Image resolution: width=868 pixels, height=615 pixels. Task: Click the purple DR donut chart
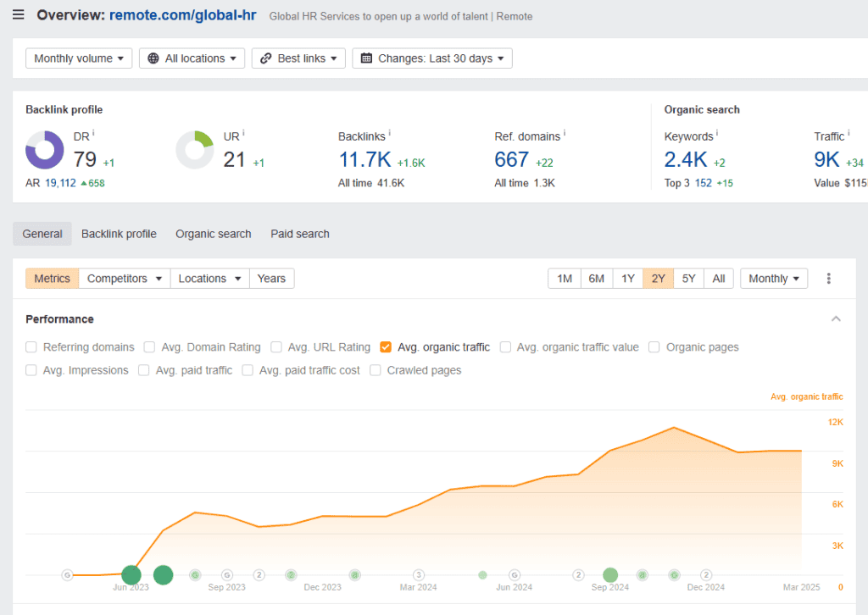click(45, 151)
